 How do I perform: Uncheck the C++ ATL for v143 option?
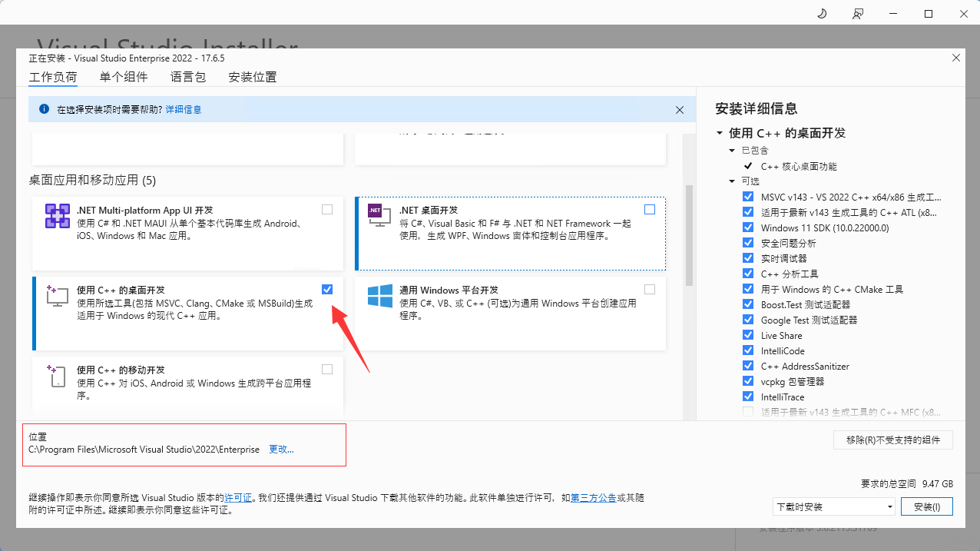point(748,212)
